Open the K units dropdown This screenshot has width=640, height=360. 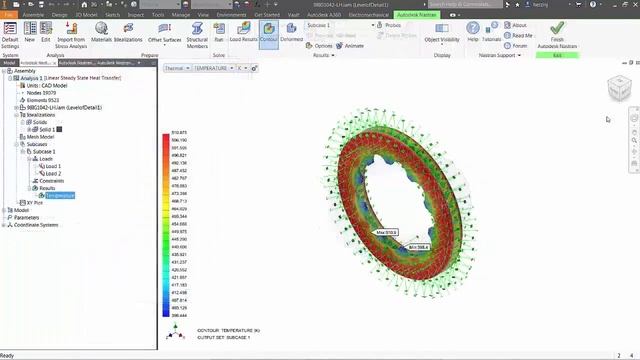click(x=242, y=68)
